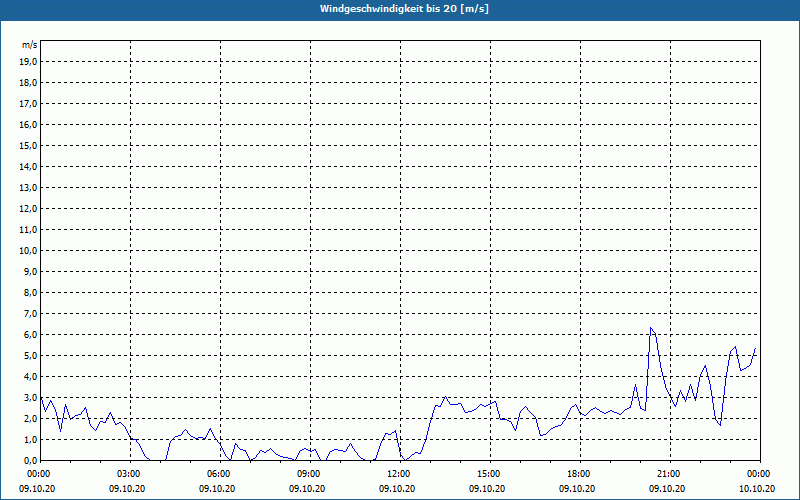
Task: Click the 10.10.20 date label
Action: click(x=757, y=489)
